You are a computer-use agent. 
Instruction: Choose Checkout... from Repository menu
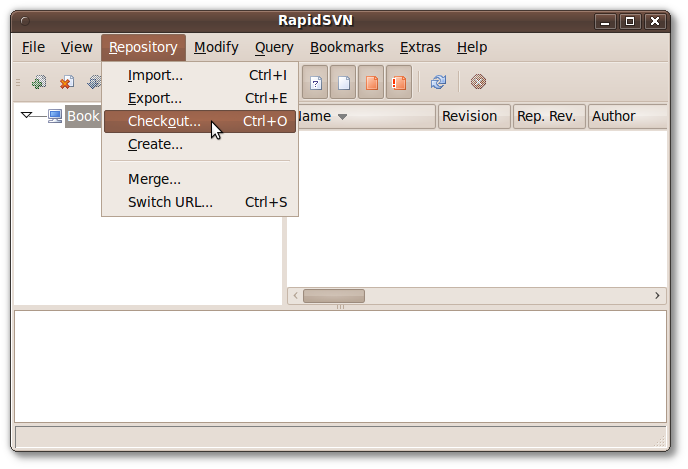pyautogui.click(x=200, y=122)
